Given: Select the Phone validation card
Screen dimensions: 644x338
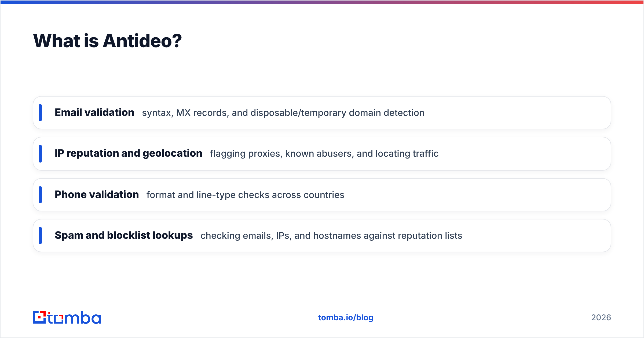Looking at the screenshot, I should tap(322, 195).
